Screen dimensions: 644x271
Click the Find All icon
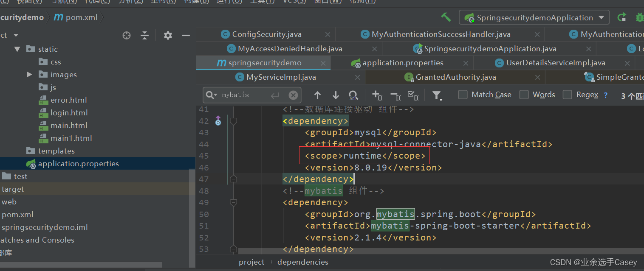click(353, 95)
